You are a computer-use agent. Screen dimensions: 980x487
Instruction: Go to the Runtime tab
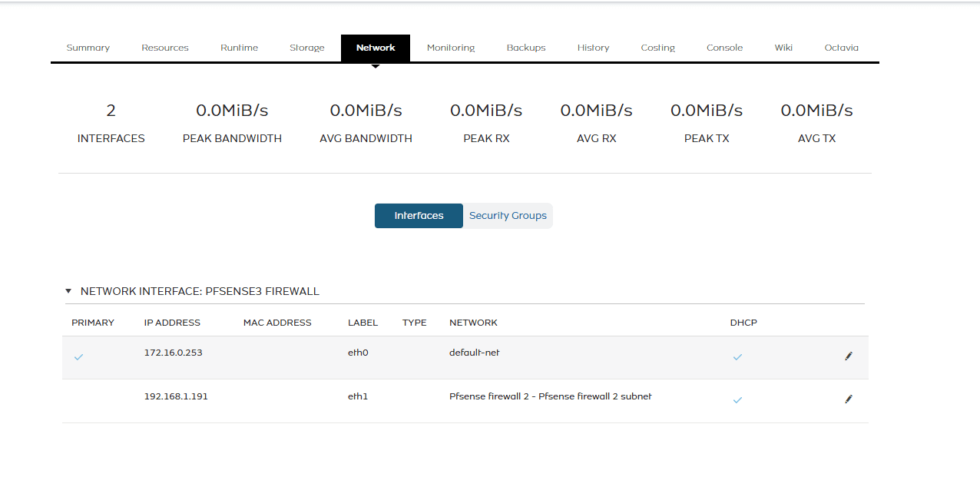[240, 48]
